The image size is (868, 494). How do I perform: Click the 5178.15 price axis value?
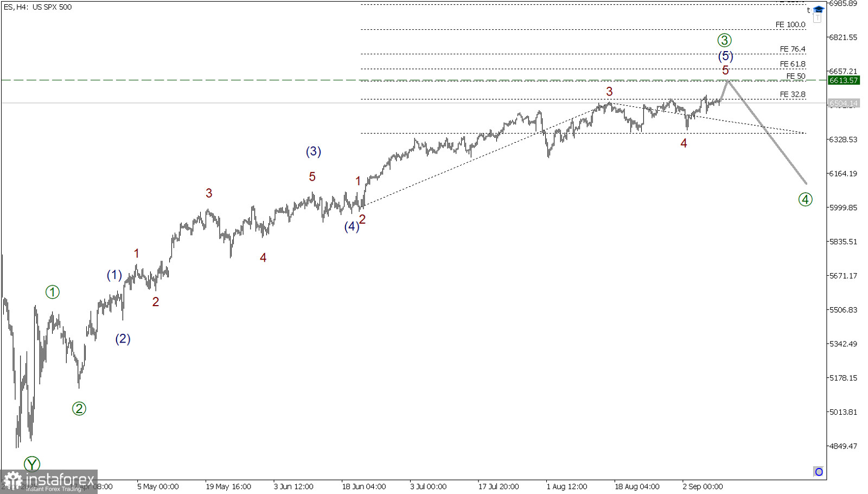pyautogui.click(x=843, y=378)
